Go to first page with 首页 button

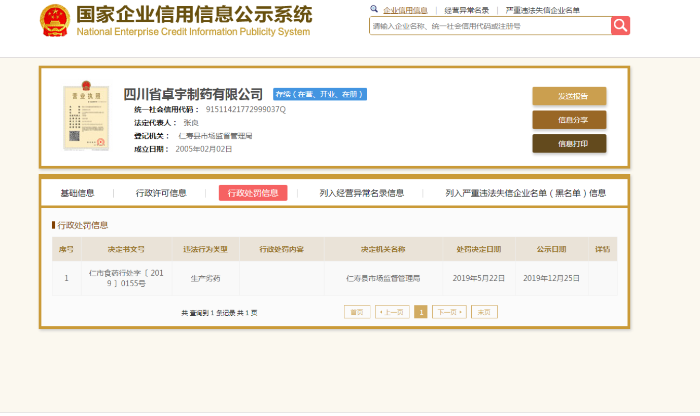coord(357,312)
